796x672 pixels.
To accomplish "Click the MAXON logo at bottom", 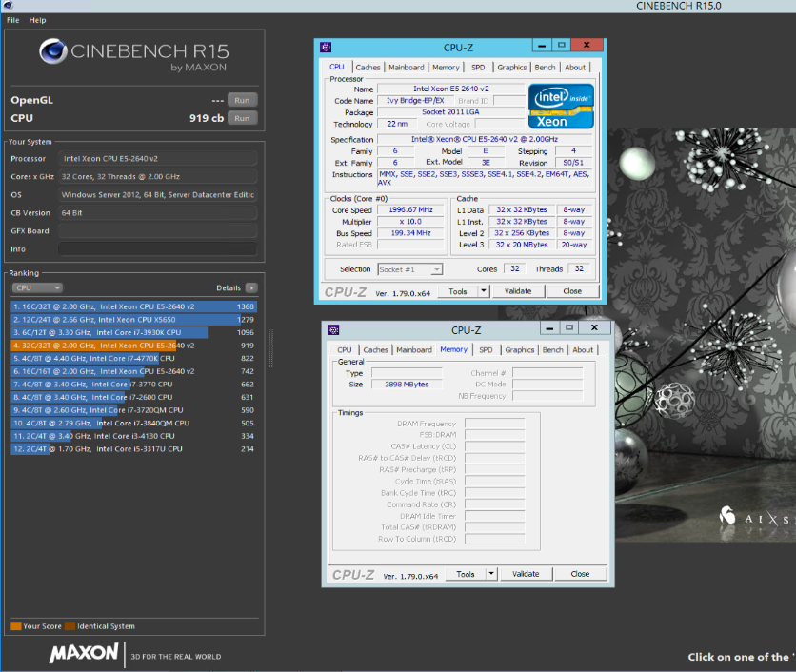I will click(84, 653).
